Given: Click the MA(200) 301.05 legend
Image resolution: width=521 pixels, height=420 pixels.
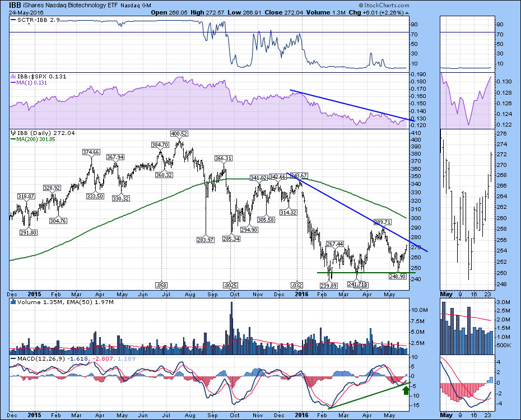Looking at the screenshot, I should [33, 139].
